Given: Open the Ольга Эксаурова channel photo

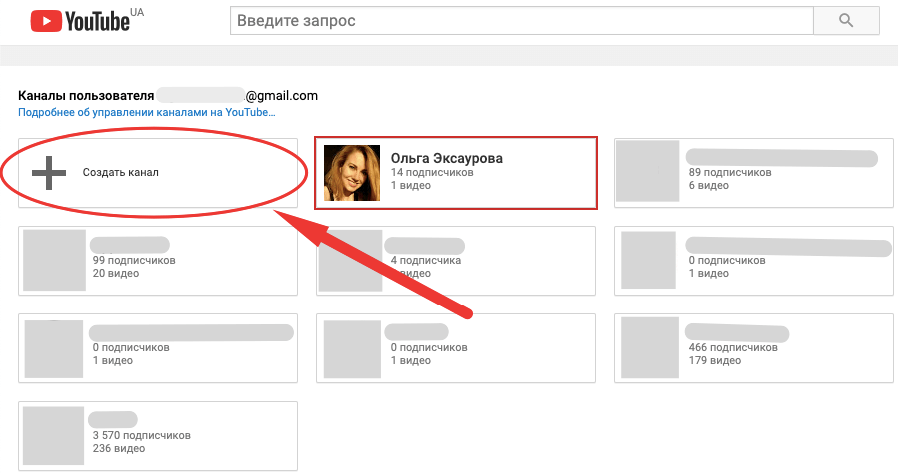Looking at the screenshot, I should coord(352,173).
